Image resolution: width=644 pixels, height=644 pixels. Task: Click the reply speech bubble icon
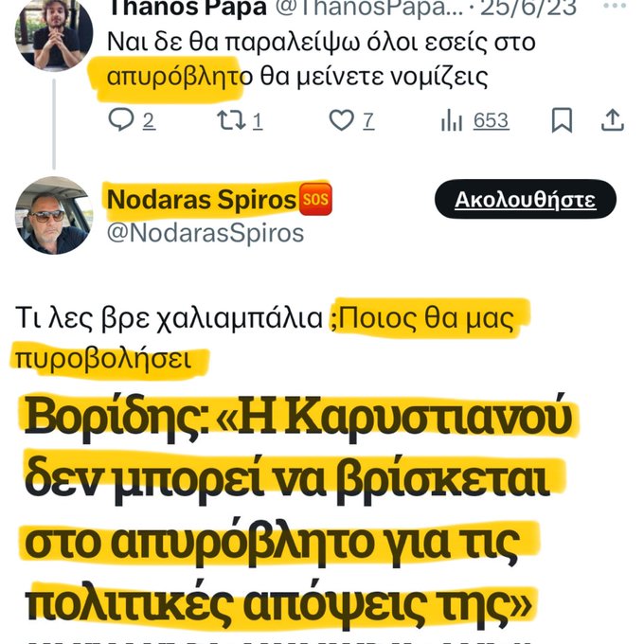(x=121, y=120)
